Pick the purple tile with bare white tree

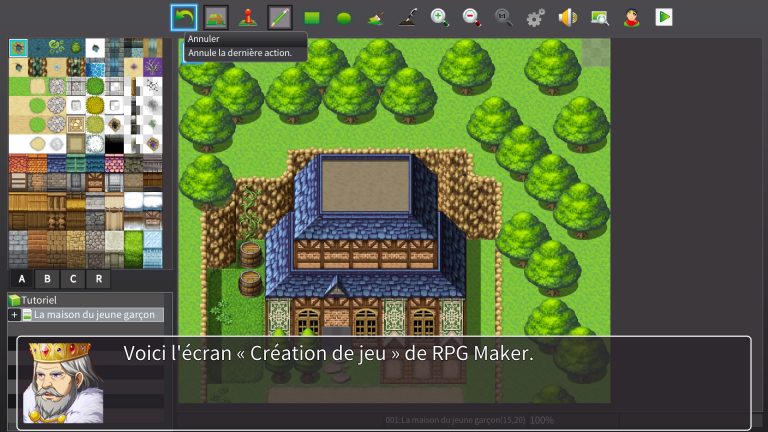click(x=153, y=67)
